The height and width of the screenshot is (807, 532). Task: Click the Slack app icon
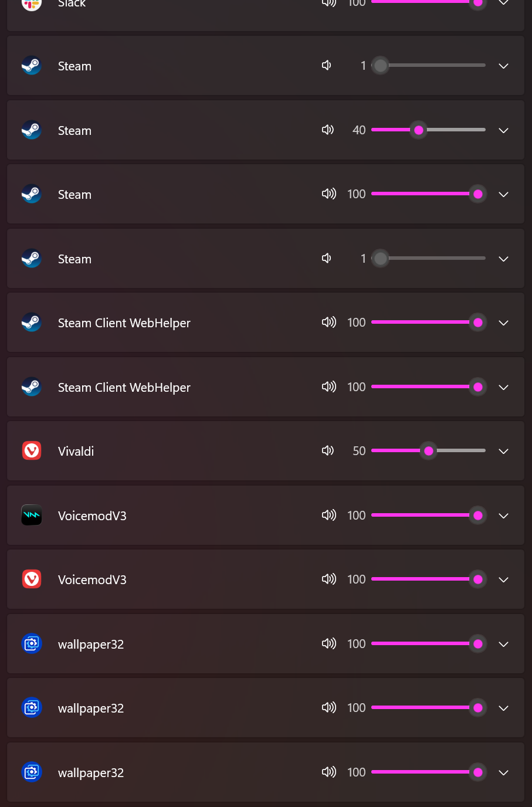point(32,3)
